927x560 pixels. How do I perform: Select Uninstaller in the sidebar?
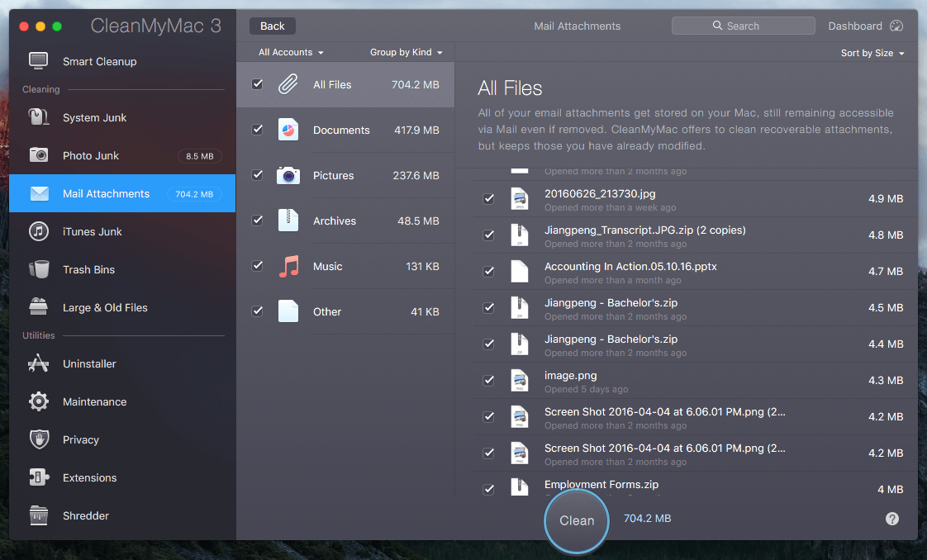(122, 363)
